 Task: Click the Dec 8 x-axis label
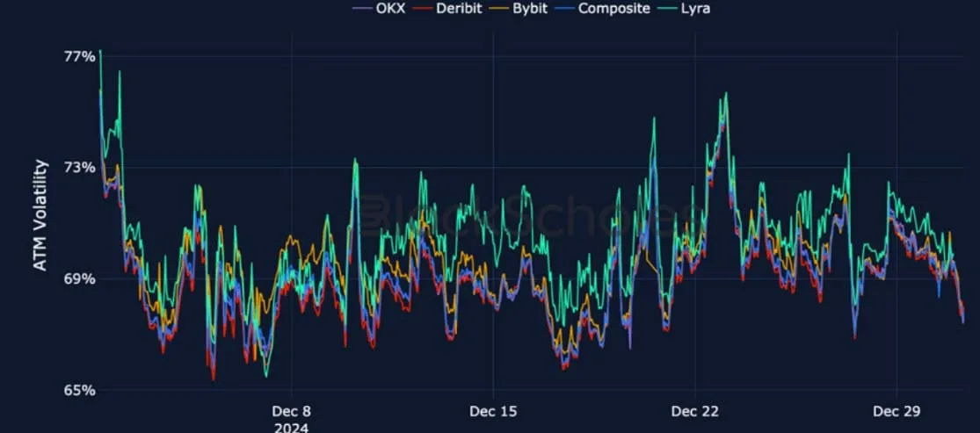pyautogui.click(x=291, y=412)
